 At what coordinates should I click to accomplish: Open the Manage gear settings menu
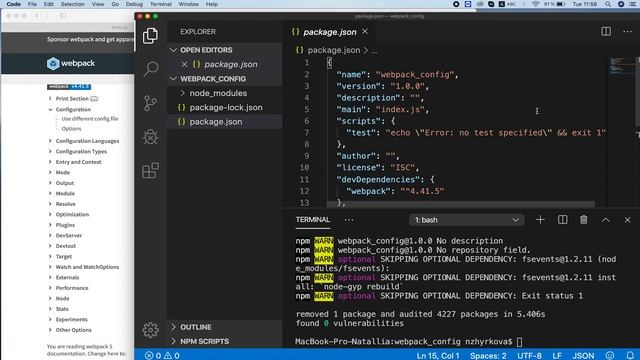click(150, 330)
